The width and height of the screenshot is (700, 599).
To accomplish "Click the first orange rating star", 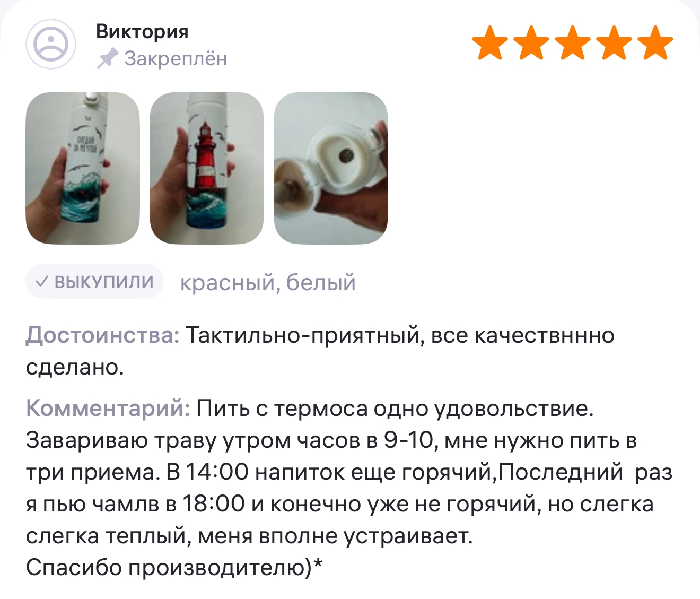I will click(489, 42).
